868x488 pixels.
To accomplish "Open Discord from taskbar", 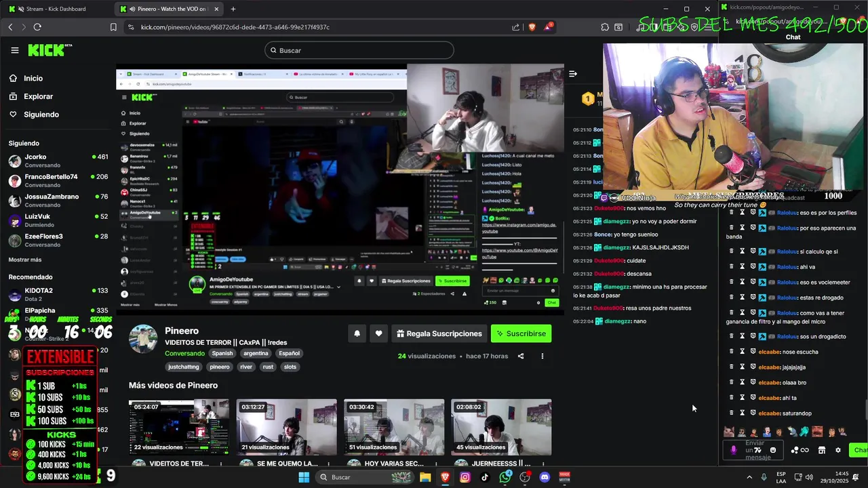I will click(545, 477).
